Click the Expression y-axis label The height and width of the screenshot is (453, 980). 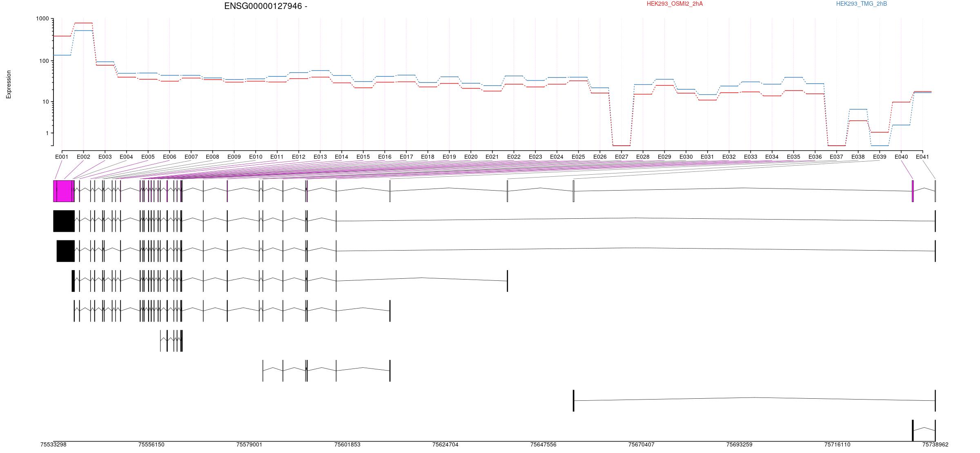point(9,84)
